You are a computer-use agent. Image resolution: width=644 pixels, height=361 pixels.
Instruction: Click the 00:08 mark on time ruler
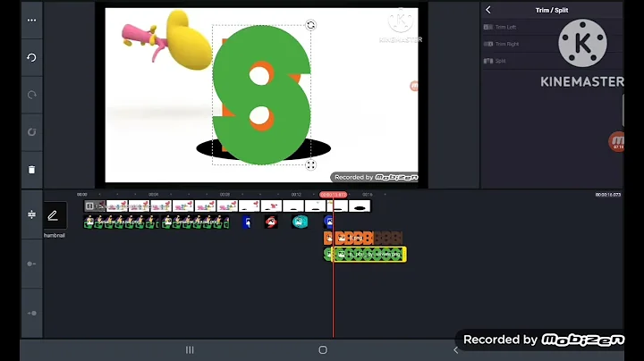click(x=225, y=195)
